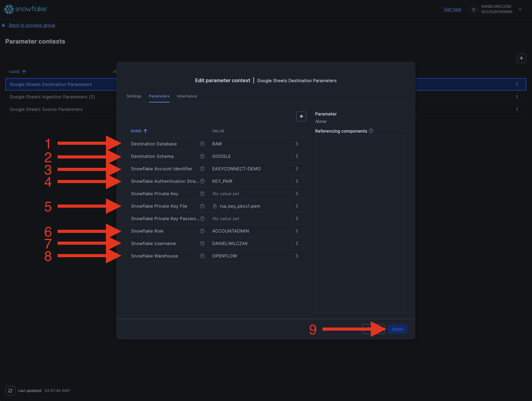Click the Get help link
Image resolution: width=532 pixels, height=401 pixels.
[x=452, y=9]
